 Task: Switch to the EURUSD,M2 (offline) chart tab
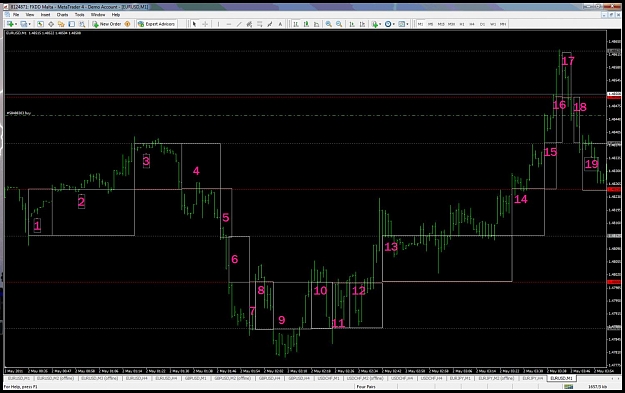click(55, 378)
